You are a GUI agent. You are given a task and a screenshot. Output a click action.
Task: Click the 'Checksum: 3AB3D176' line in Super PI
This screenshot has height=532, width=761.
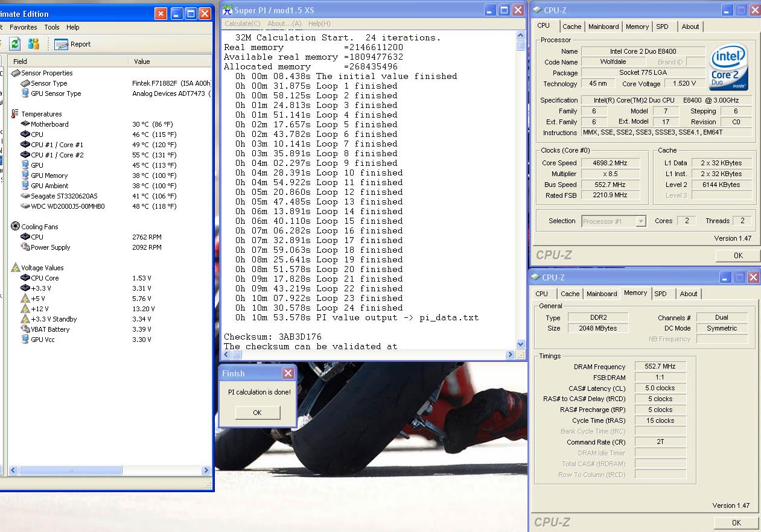coord(273,337)
